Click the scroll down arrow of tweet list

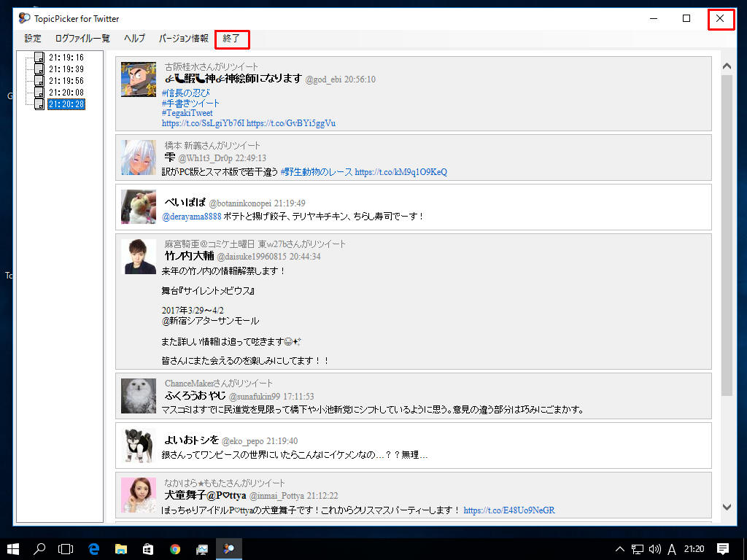pyautogui.click(x=727, y=507)
